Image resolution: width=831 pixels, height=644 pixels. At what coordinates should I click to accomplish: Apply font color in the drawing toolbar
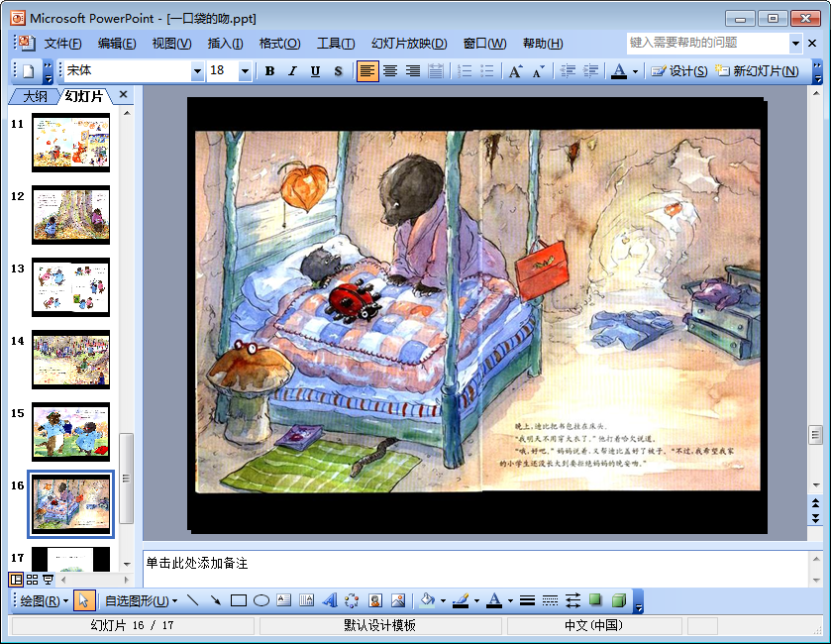tap(494, 600)
